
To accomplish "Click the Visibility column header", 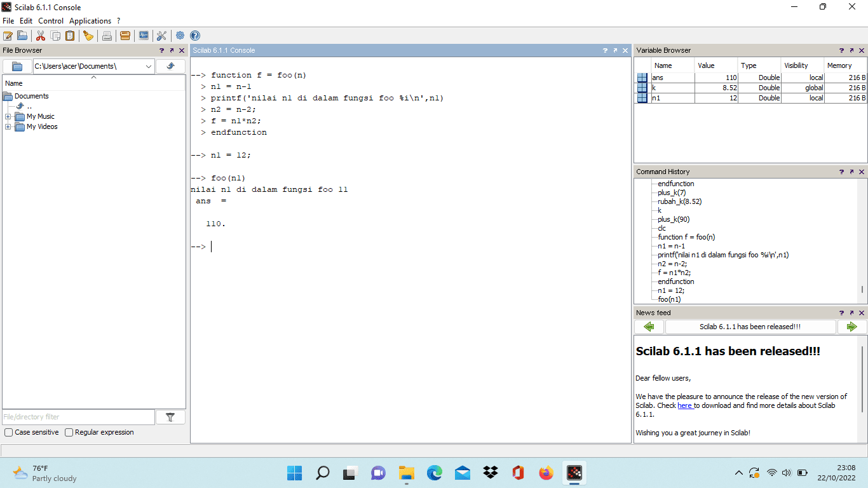I will pos(803,65).
